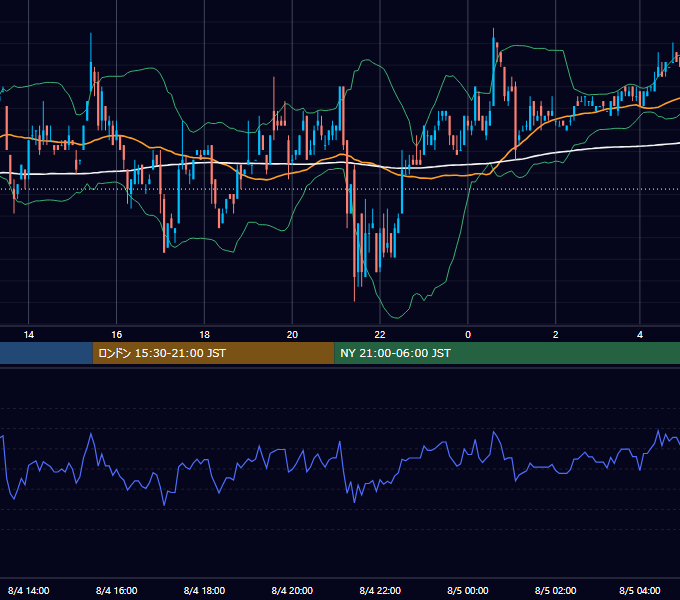
Task: Click the 8/4 22:00 time label
Action: click(380, 590)
